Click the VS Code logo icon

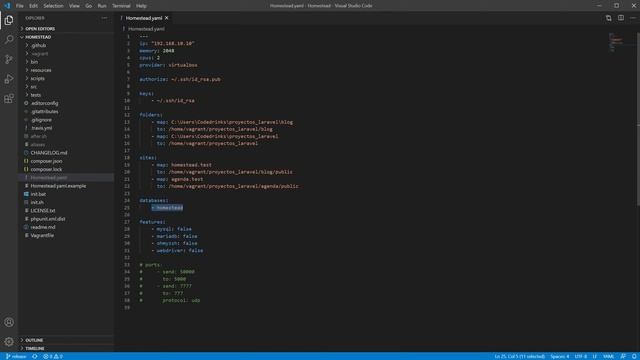pos(7,6)
